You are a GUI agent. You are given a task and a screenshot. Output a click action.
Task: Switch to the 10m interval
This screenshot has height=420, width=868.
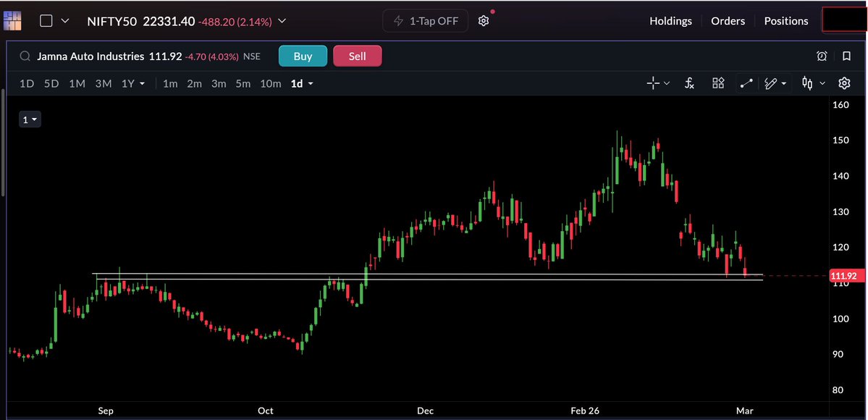271,84
